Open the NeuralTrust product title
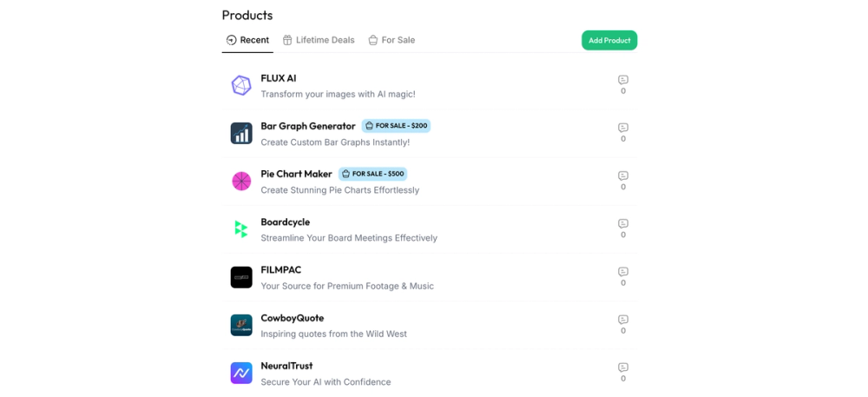 click(286, 366)
